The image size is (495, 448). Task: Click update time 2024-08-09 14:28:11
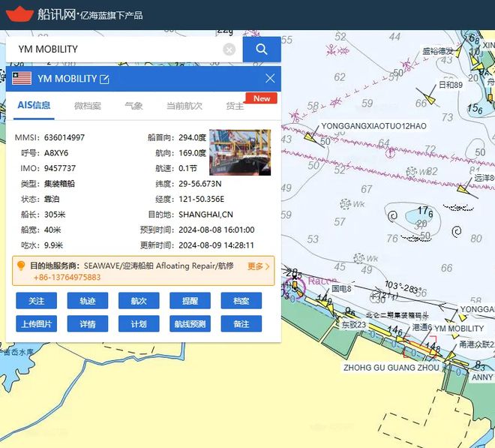216,245
